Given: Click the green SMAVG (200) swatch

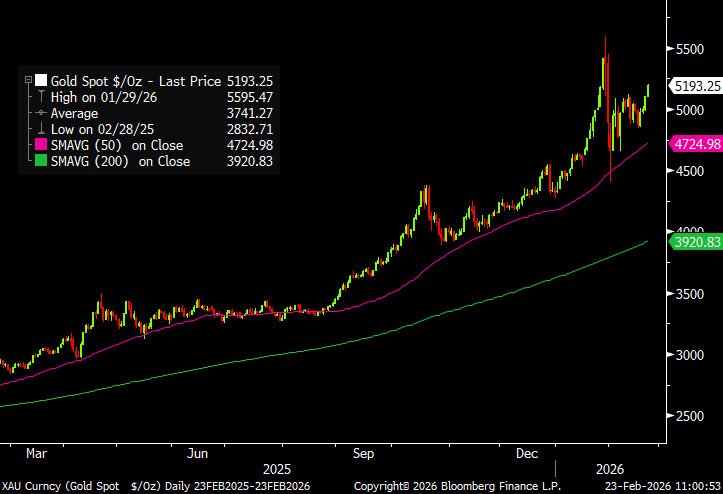Looking at the screenshot, I should (x=41, y=161).
